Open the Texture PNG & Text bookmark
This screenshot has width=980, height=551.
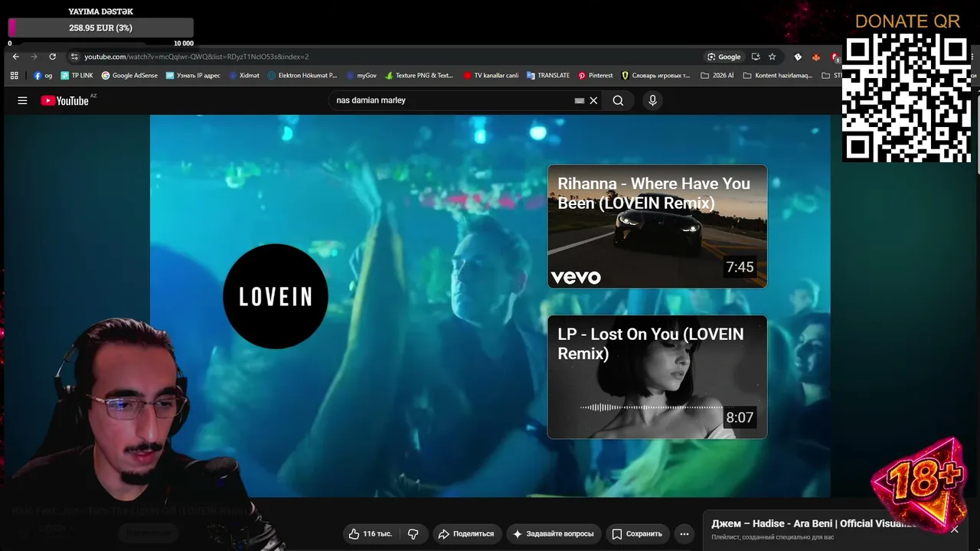(x=420, y=76)
